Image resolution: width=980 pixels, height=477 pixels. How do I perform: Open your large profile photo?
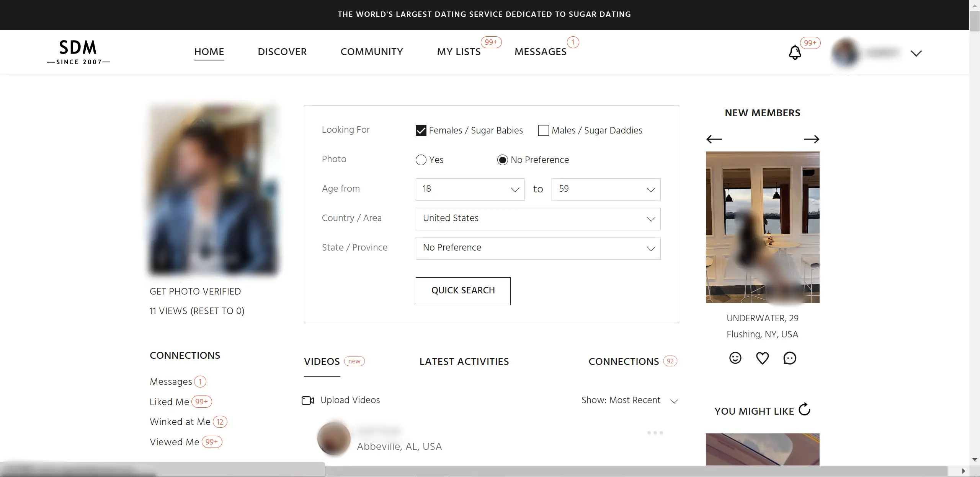point(214,189)
